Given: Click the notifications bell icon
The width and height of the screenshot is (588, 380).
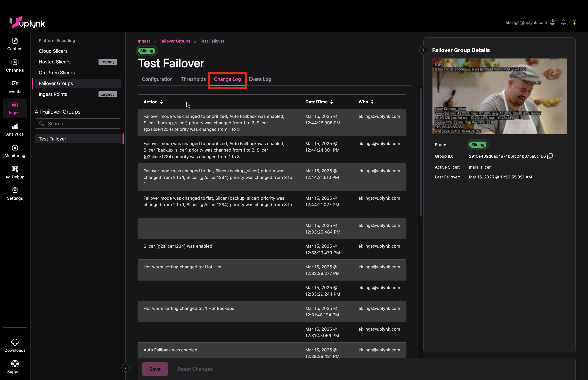Looking at the screenshot, I should point(563,22).
